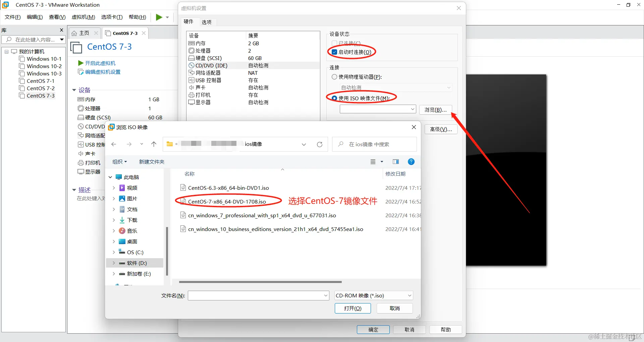
Task: Close the CentOS 7-3 tab
Action: pyautogui.click(x=144, y=33)
